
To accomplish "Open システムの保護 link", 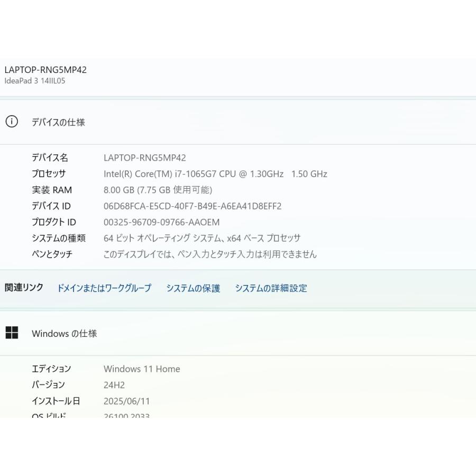I will [193, 288].
